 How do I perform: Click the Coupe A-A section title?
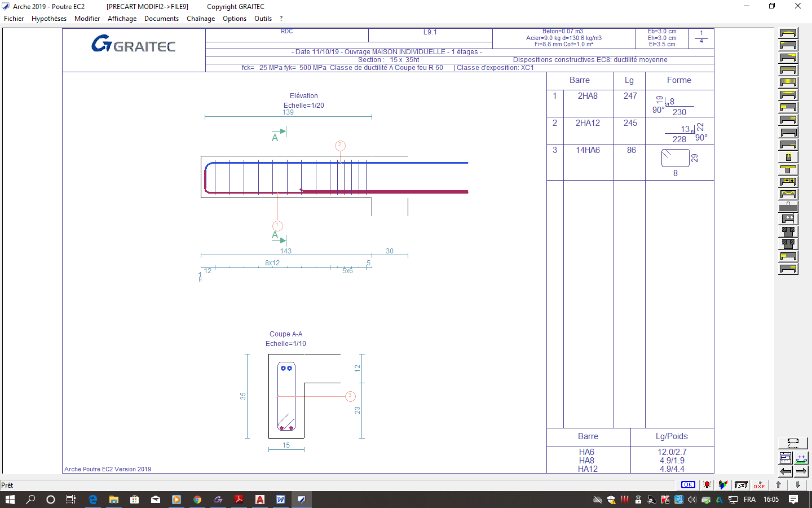(x=286, y=334)
